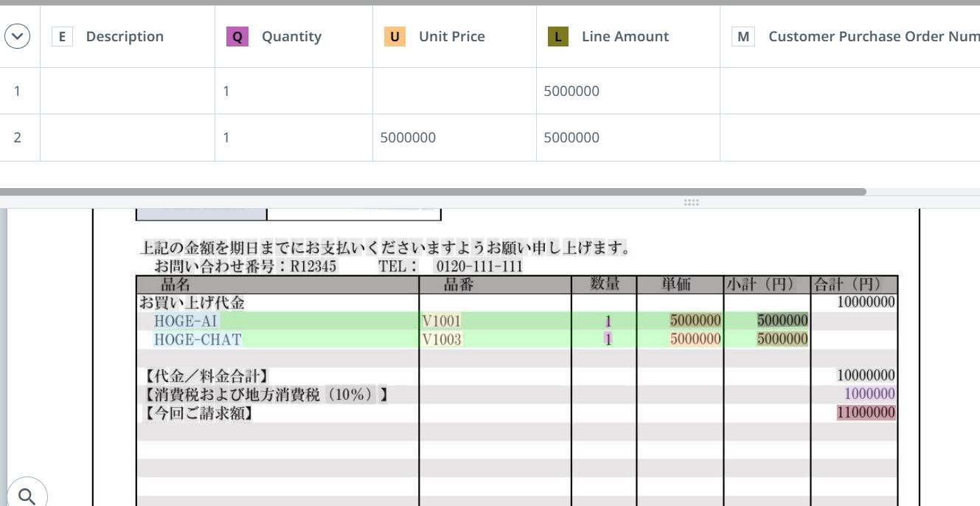Expand the circled chevron dropdown in header
Image resolution: width=980 pixels, height=506 pixels.
[x=17, y=36]
